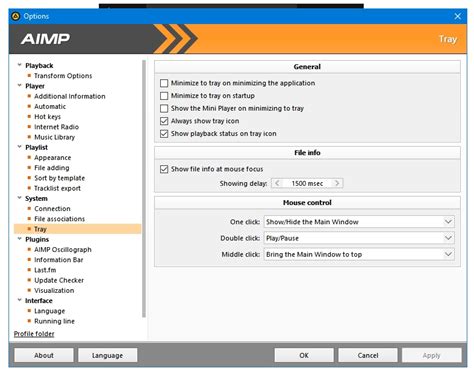Click the 1500 msec showing delay value
The height and width of the screenshot is (374, 474).
click(x=307, y=183)
